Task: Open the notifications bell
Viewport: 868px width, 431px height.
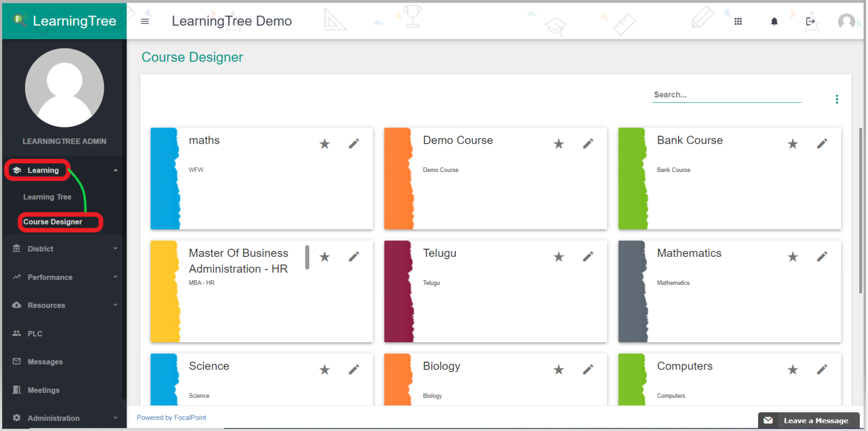Action: pos(774,21)
